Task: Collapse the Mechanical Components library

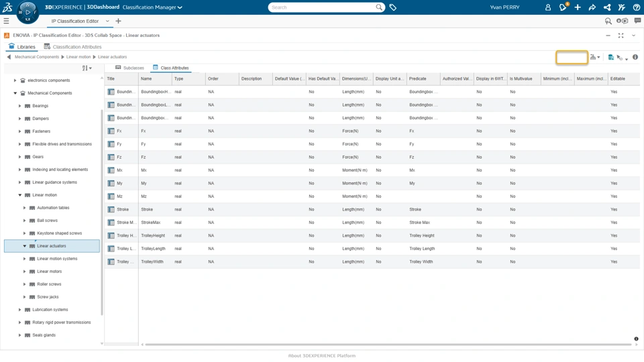Action: (x=15, y=93)
